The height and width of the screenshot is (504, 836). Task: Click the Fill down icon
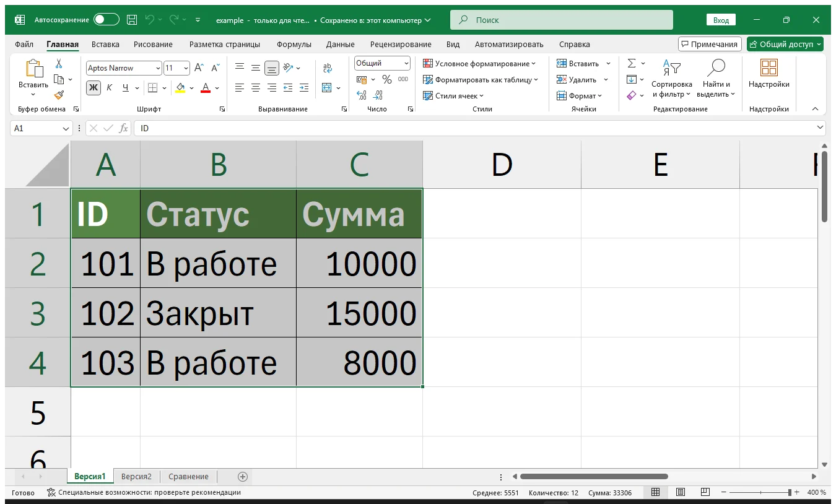point(632,79)
